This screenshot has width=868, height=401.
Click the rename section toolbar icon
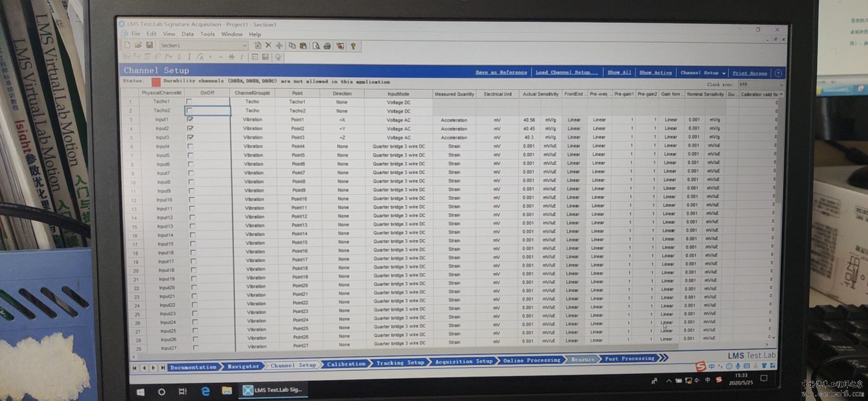tap(279, 46)
